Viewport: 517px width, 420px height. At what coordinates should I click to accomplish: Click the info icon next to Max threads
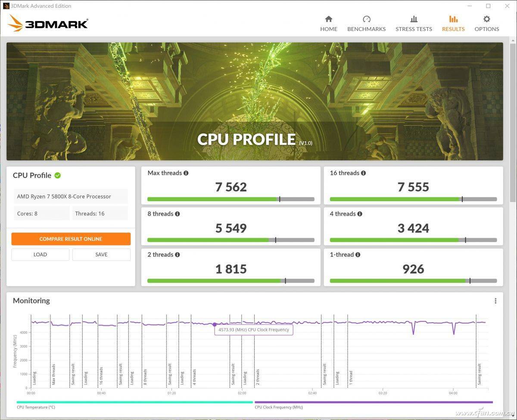[x=186, y=173]
